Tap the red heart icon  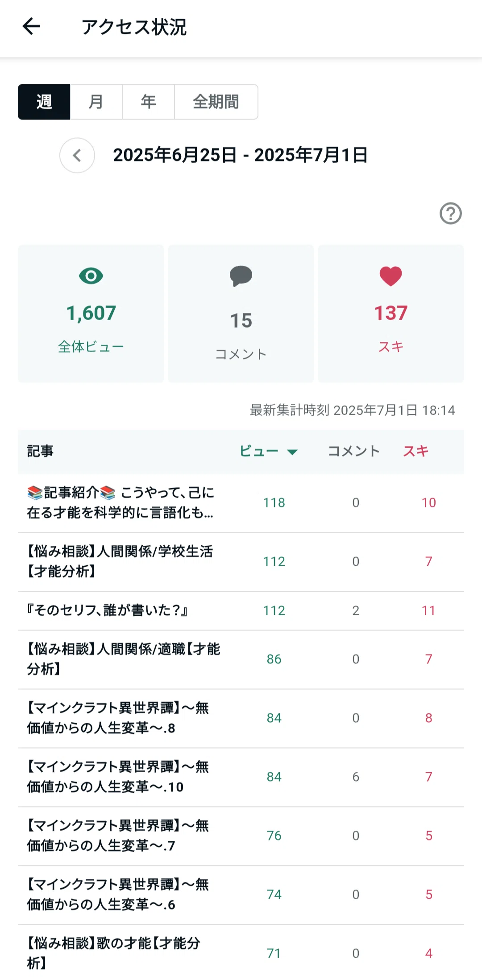391,276
